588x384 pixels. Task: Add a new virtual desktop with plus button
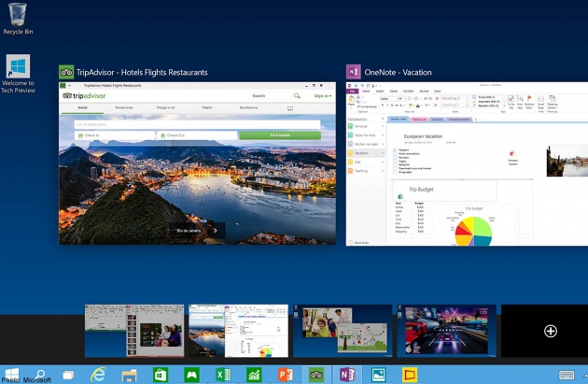[550, 331]
